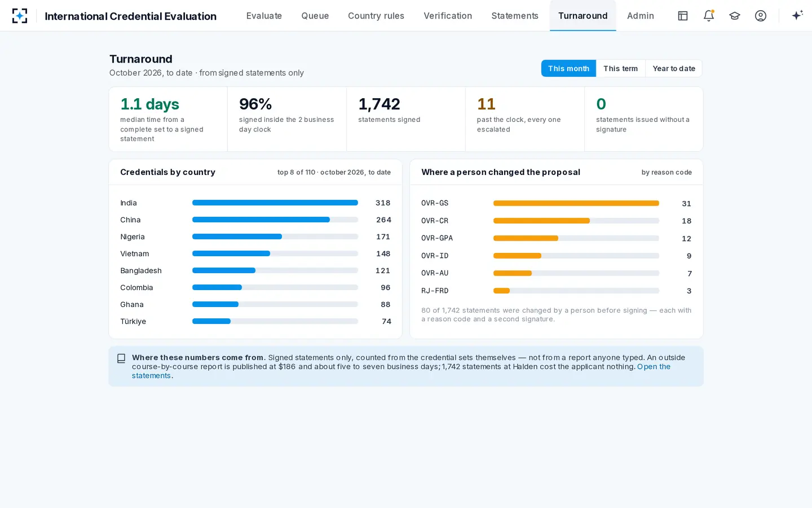Viewport: 812px width, 508px height.
Task: Click the 0 statements without signature card
Action: [644, 119]
